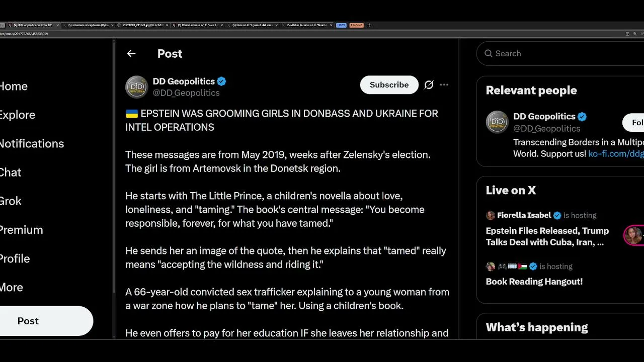Screen dimensions: 644x362
Task: Follow DD Geopolitics in Relevant people
Action: coord(634,123)
